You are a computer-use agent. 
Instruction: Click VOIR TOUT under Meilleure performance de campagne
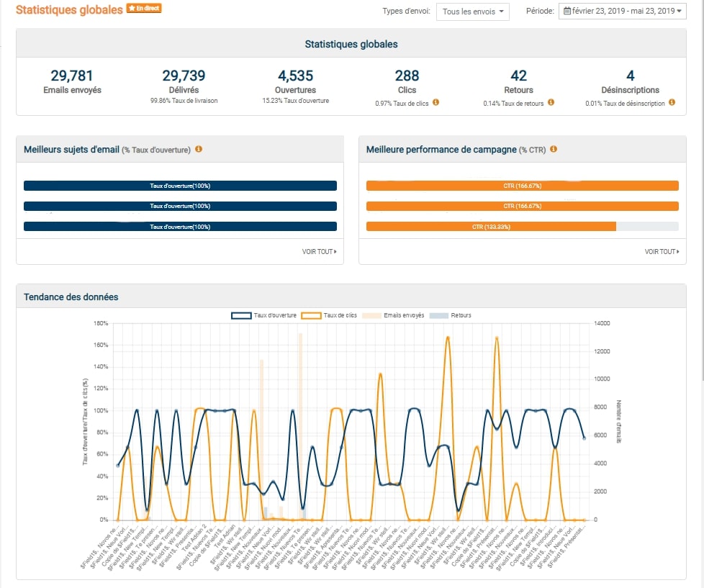point(661,251)
